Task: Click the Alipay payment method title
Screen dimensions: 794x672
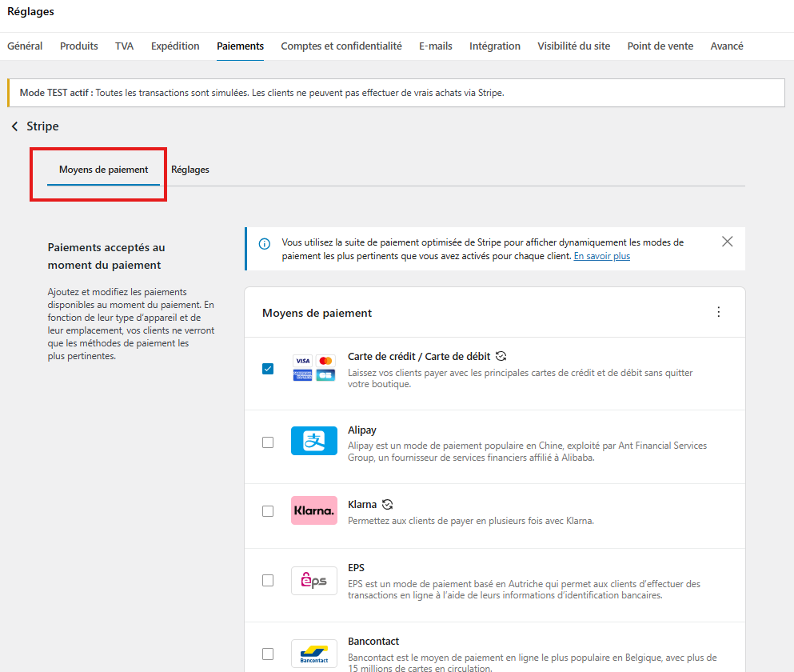Action: point(362,430)
